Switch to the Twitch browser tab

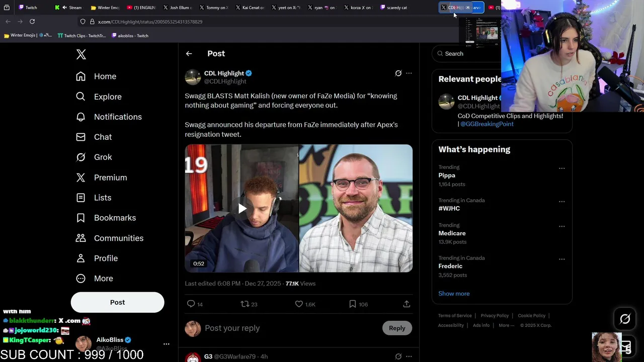coord(32,8)
